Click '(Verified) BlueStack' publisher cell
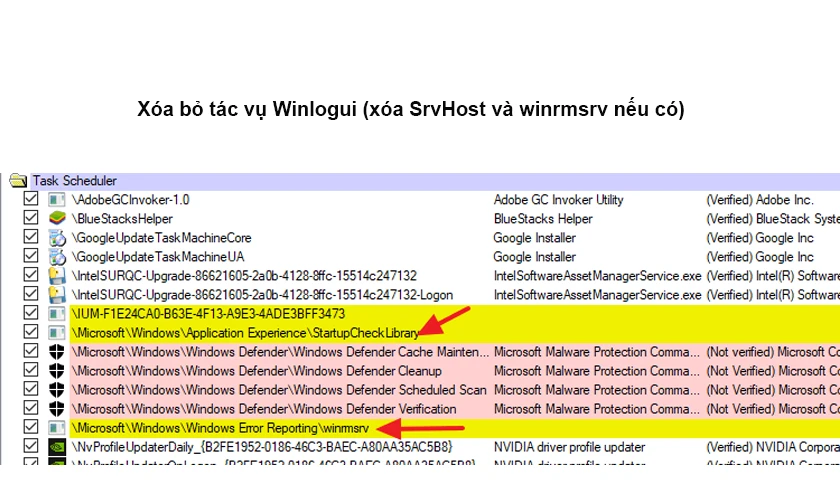Screen dimensions: 840x500 coord(773,219)
